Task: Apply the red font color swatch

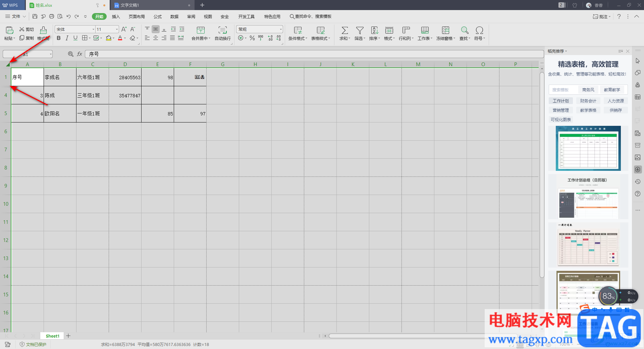Action: [120, 38]
